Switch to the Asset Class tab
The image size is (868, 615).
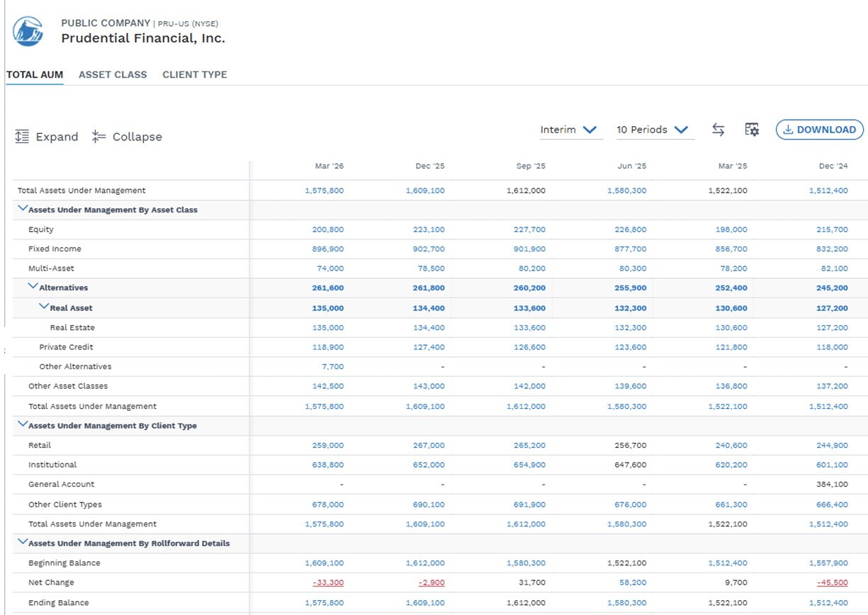[113, 74]
